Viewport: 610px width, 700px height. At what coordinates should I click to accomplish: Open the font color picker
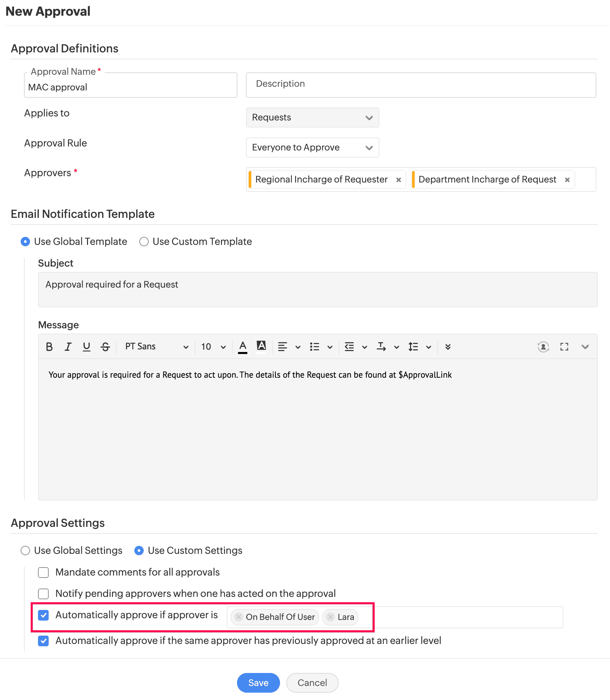point(242,347)
